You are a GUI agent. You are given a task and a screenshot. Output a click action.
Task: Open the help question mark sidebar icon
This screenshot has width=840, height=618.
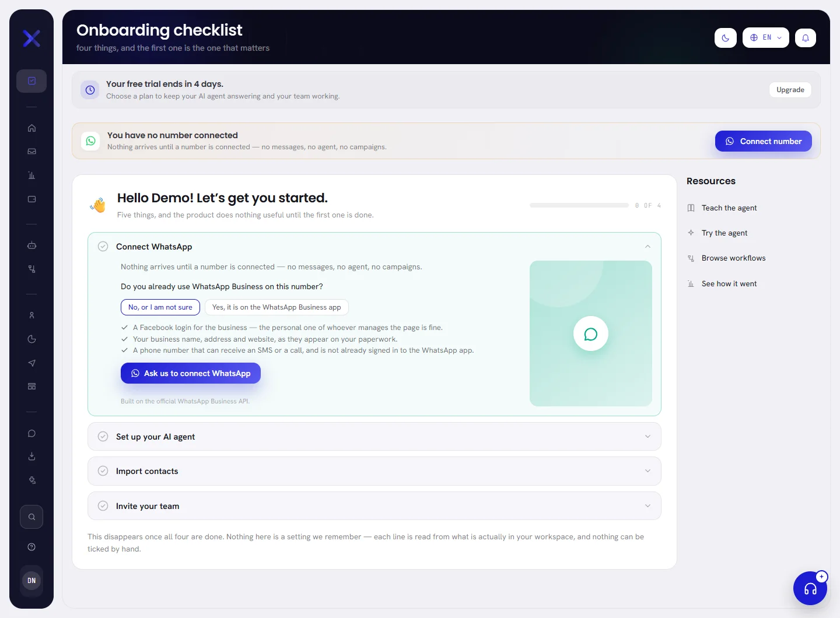click(x=32, y=547)
